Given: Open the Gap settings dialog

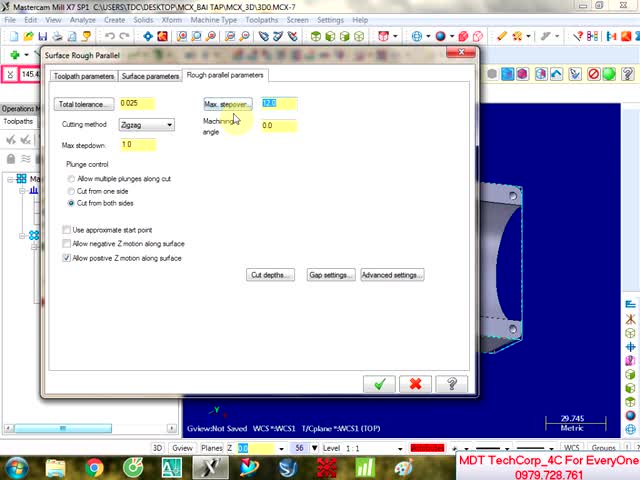Looking at the screenshot, I should coord(331,275).
